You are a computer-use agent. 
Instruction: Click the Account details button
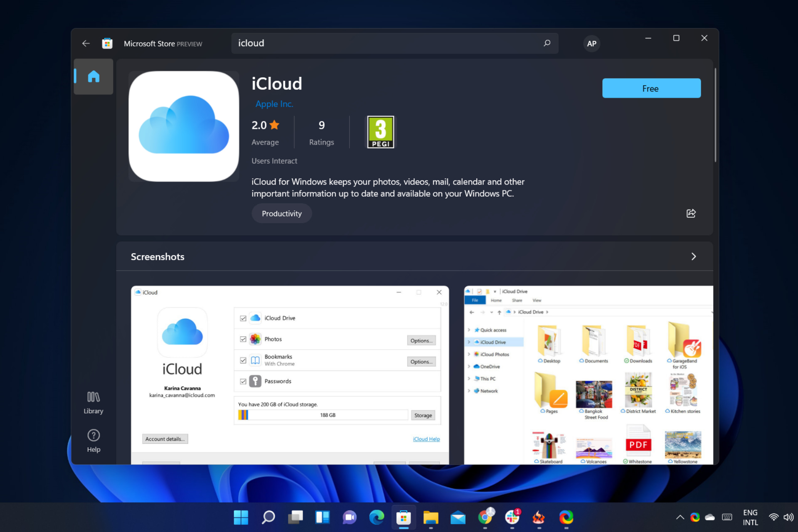(165, 438)
